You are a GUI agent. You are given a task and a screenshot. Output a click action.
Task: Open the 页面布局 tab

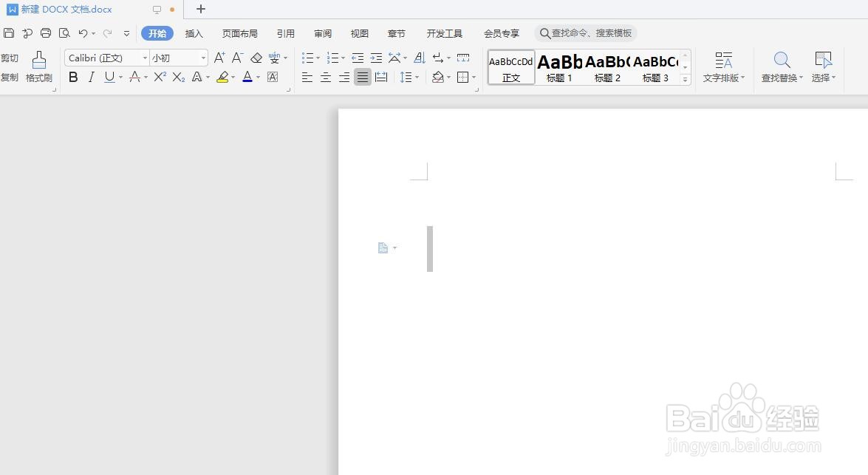coord(239,33)
